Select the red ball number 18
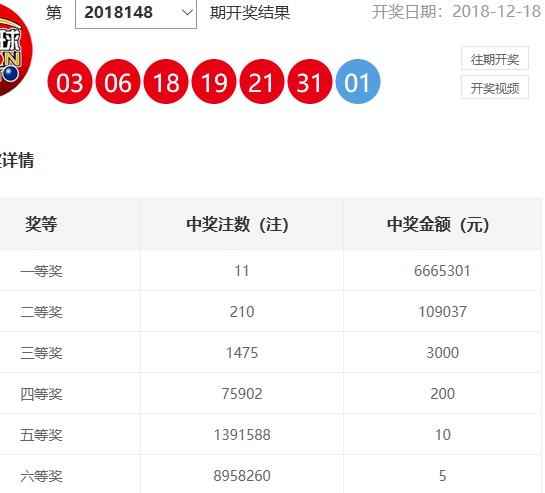 point(166,82)
